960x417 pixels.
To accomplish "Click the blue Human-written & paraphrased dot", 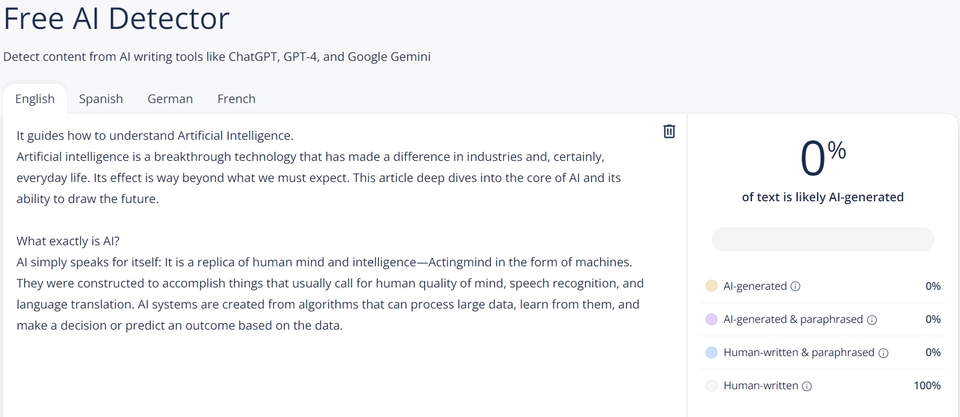I will 711,353.
